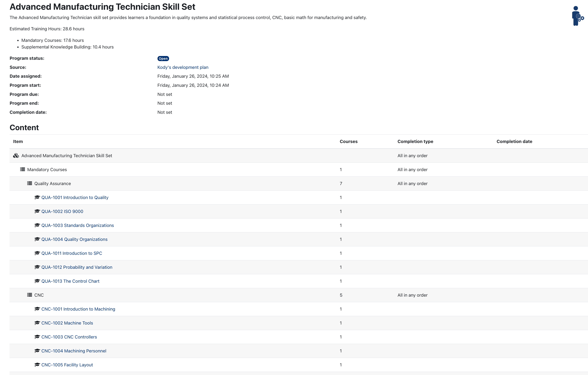
Task: Open QUA-1002 ISO 9000 course
Action: coord(62,211)
